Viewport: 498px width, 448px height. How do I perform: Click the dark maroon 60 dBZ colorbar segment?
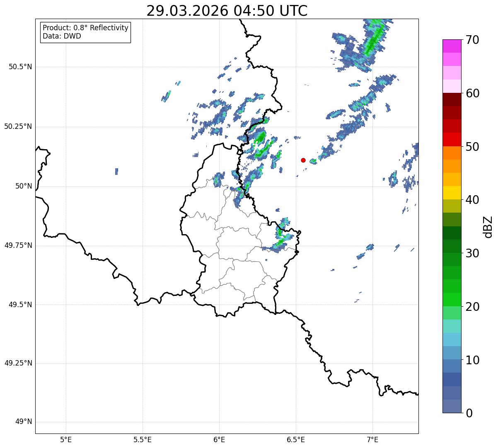click(452, 99)
